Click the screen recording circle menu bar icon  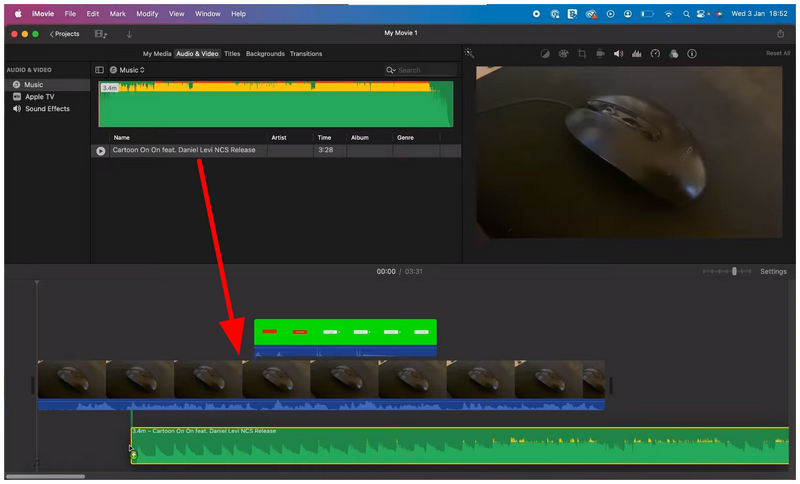(x=536, y=14)
